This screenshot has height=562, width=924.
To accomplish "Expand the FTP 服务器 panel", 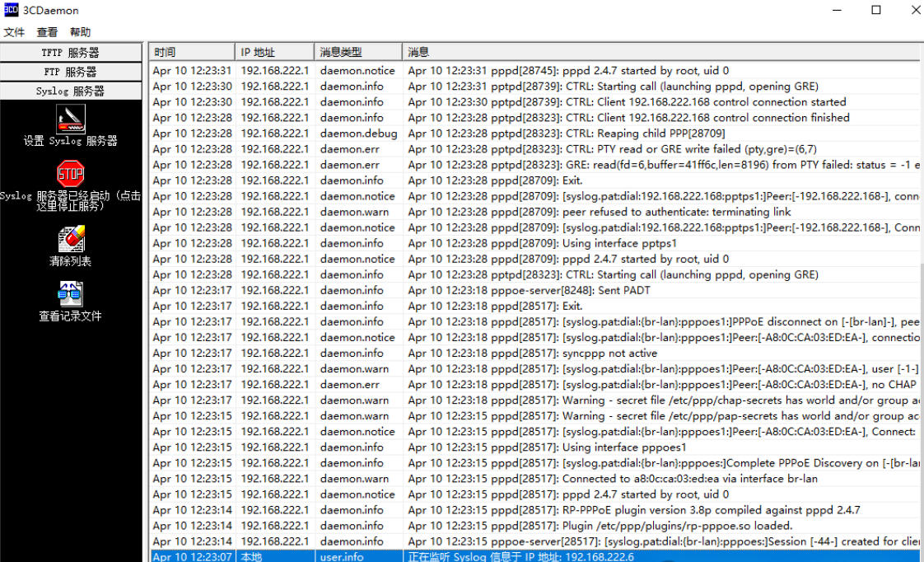I will [71, 72].
